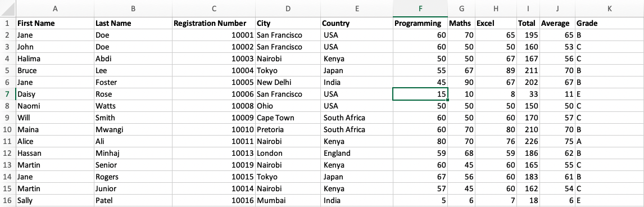Click registration number 10016

(214, 201)
